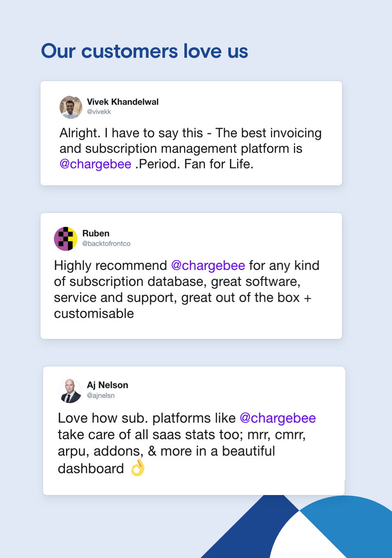Viewport: 392px width, 558px height.
Task: Click Aj Nelson's profile photo
Action: pyautogui.click(x=70, y=391)
